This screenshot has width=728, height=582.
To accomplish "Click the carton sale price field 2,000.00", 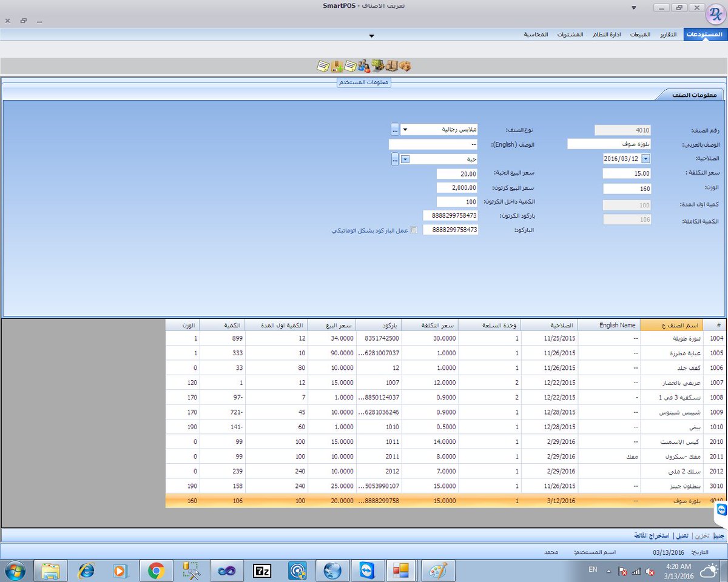I will tap(457, 188).
